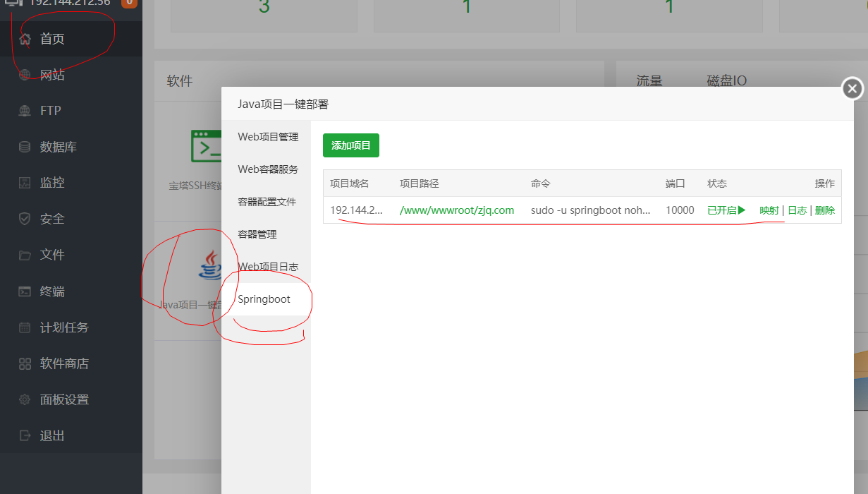
Task: Open the 首页 home icon in sidebar
Action: (25, 39)
